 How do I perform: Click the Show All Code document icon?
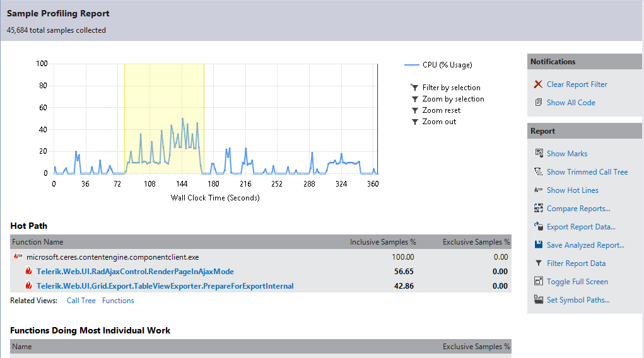click(539, 102)
